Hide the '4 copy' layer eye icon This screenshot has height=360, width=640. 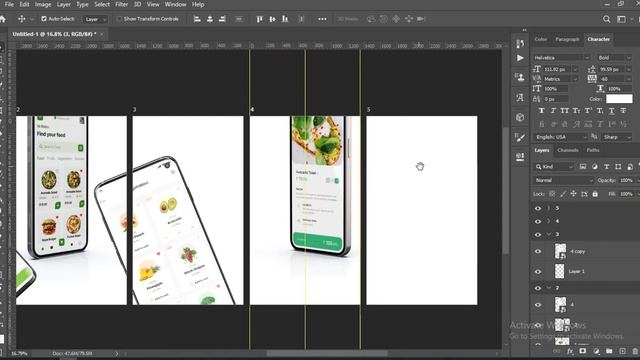538,251
